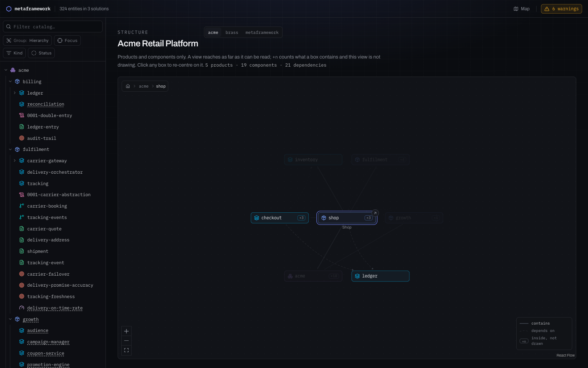Screen dimensions: 588x368
Task: Click the tracking-events branch icon
Action: coord(22,217)
